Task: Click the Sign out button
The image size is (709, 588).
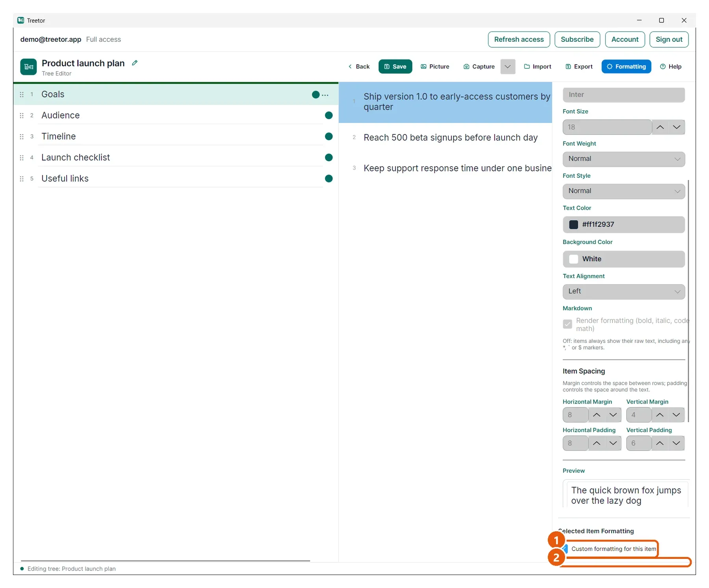Action: point(669,39)
